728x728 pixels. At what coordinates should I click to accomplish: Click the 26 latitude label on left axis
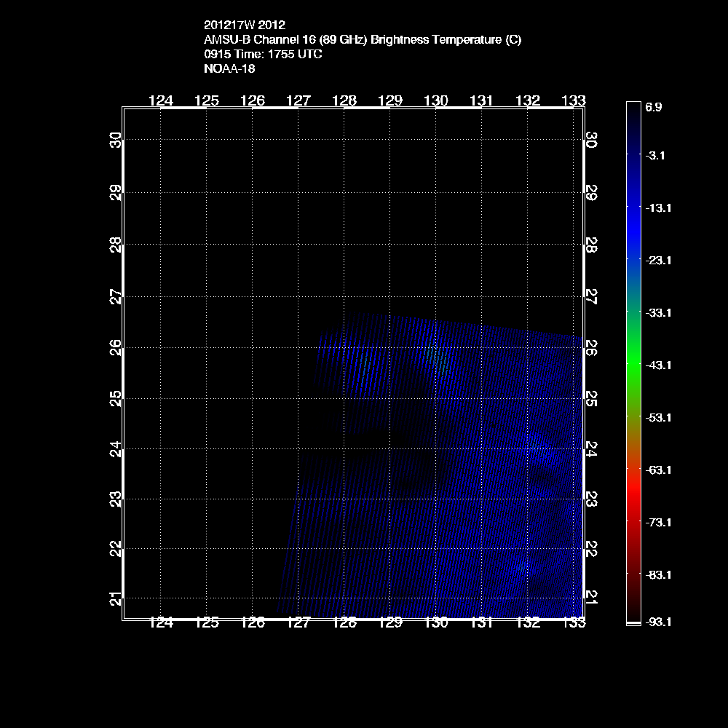(x=115, y=348)
